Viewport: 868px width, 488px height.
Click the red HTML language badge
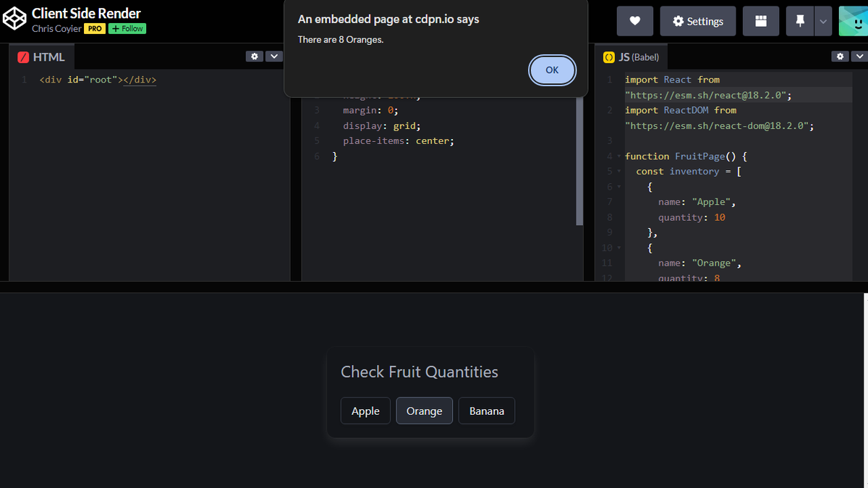[22, 56]
